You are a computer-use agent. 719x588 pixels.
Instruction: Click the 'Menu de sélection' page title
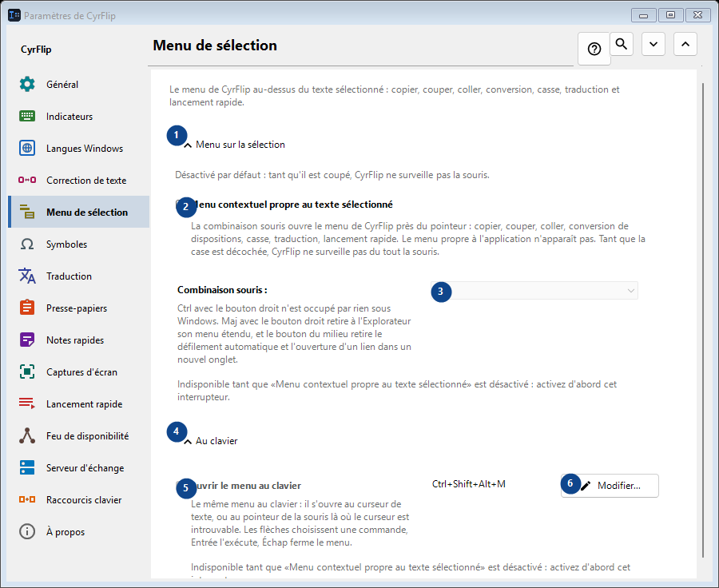point(215,46)
